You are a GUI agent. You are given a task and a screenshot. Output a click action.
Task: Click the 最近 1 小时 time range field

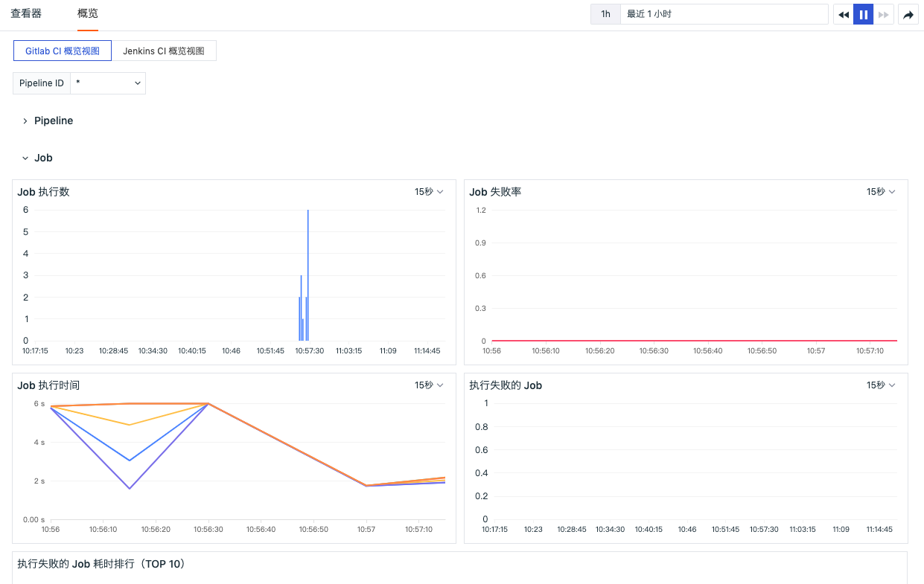point(724,14)
